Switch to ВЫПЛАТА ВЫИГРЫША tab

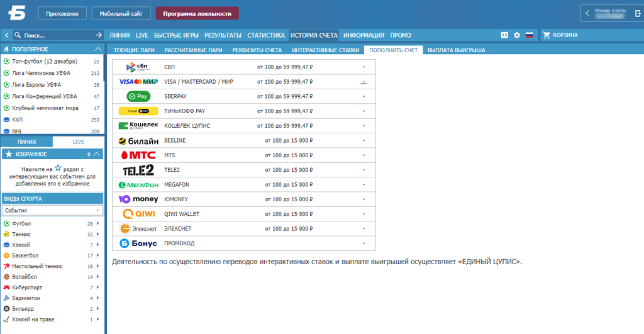click(457, 50)
